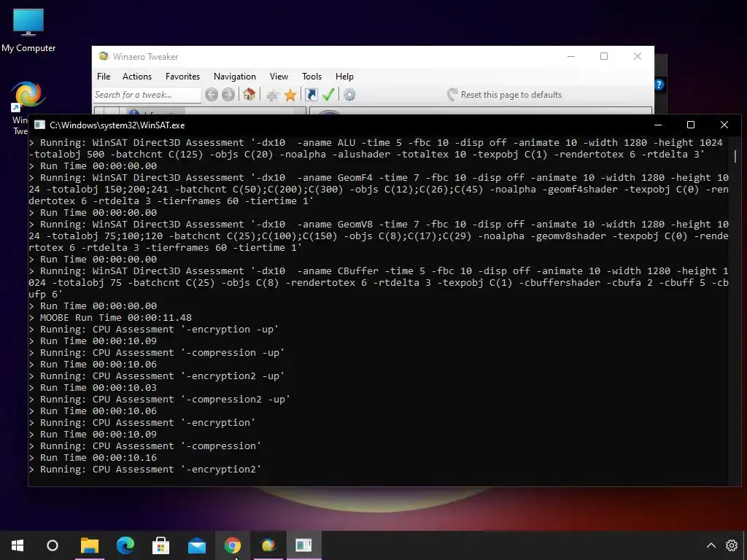Launch Microsoft Edge from the taskbar

pyautogui.click(x=125, y=545)
